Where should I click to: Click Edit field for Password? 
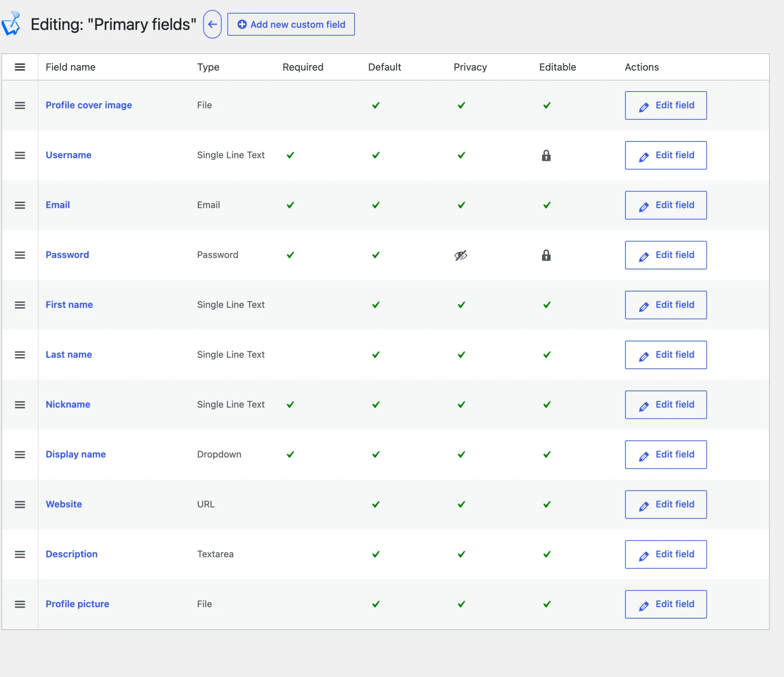point(666,255)
